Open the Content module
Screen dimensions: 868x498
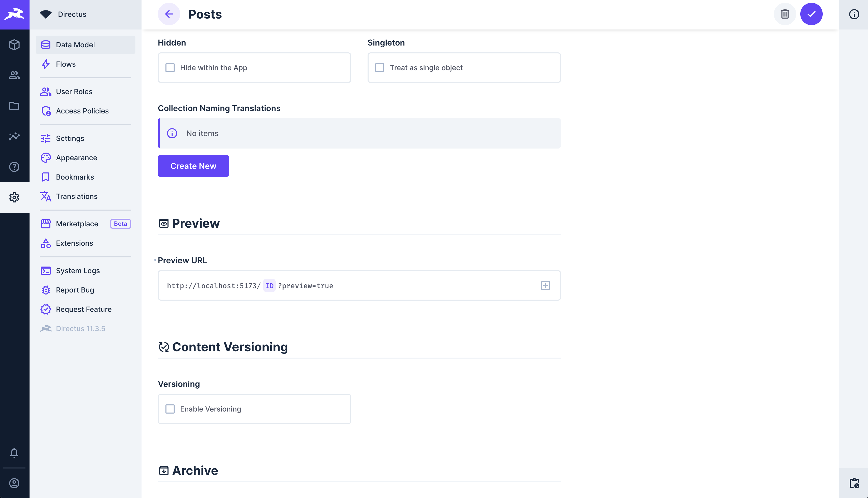14,45
